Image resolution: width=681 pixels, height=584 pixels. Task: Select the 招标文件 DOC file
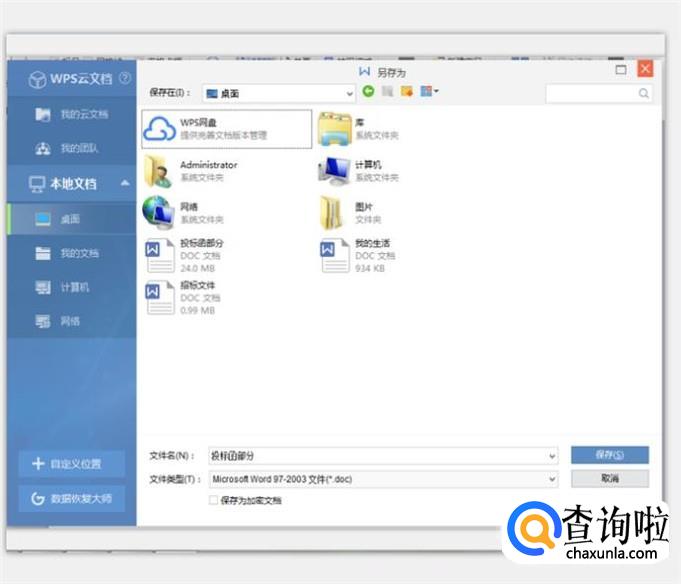click(x=182, y=297)
